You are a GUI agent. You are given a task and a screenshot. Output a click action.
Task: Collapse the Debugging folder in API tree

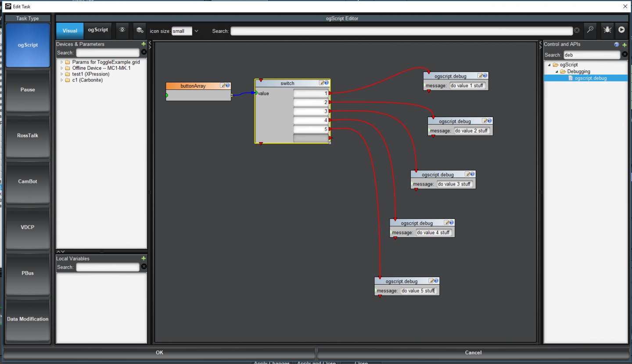[556, 71]
